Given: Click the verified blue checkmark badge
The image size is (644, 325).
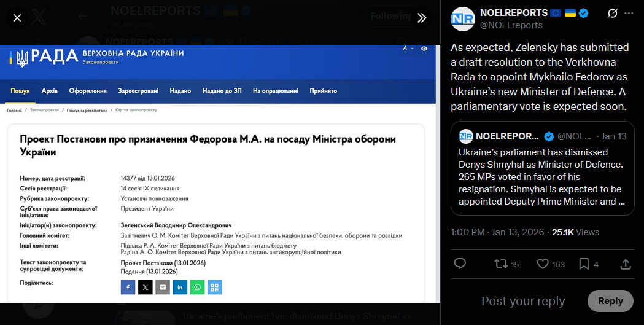Looking at the screenshot, I should click(x=583, y=13).
